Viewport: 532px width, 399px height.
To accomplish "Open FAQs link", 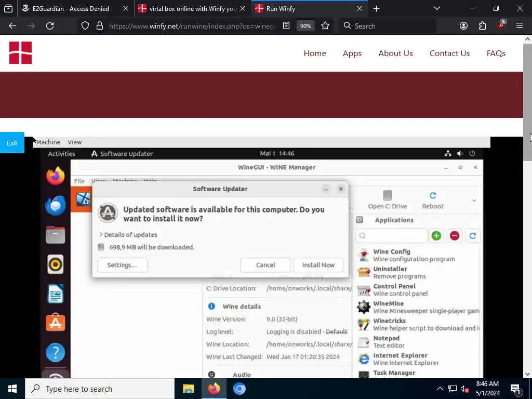I will tap(496, 54).
